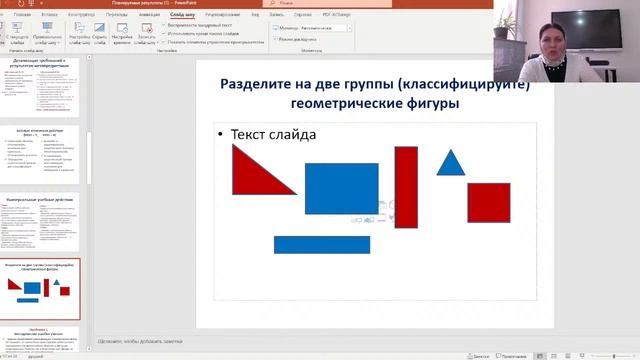The width and height of the screenshot is (640, 360).
Task: Adjust the zoom slider in the status bar
Action: 614,356
